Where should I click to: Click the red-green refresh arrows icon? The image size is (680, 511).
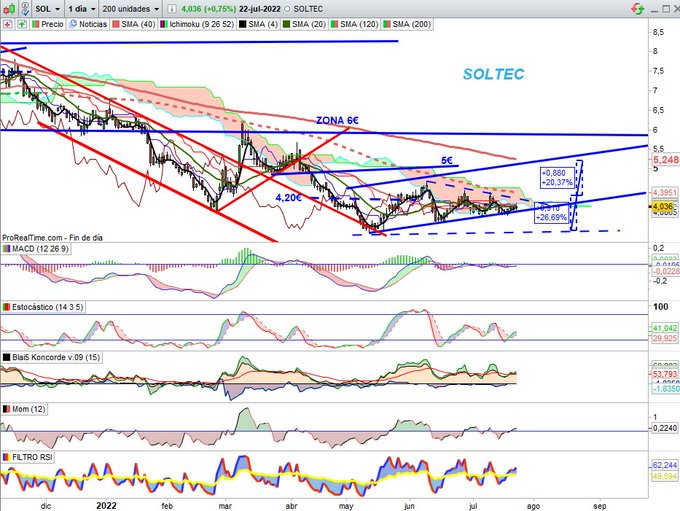(637, 8)
